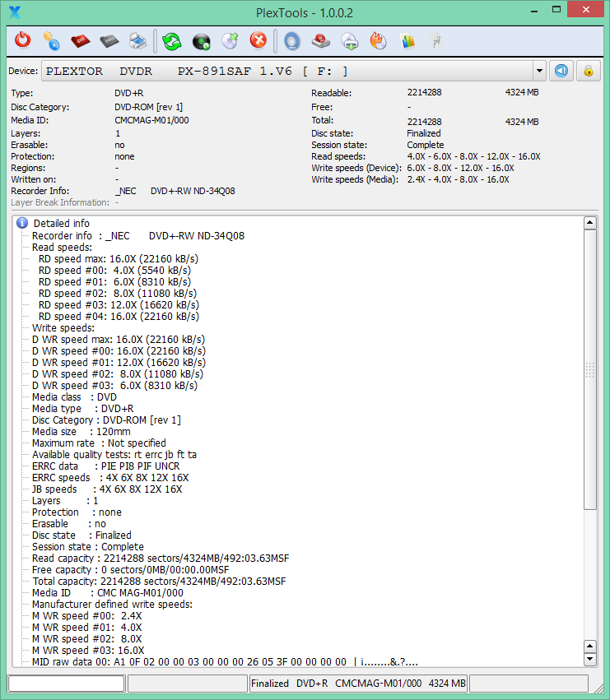Select the Read speeds tree node
The height and width of the screenshot is (700, 610).
click(x=62, y=248)
